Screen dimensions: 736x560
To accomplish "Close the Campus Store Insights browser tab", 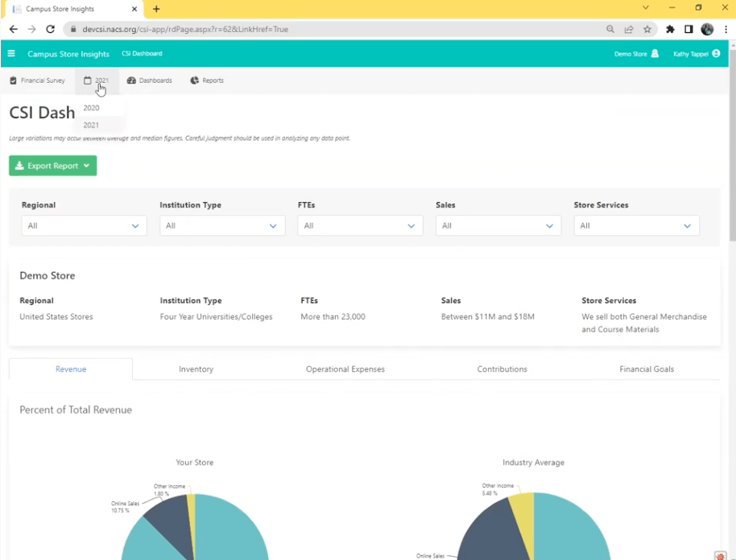I will click(x=134, y=9).
